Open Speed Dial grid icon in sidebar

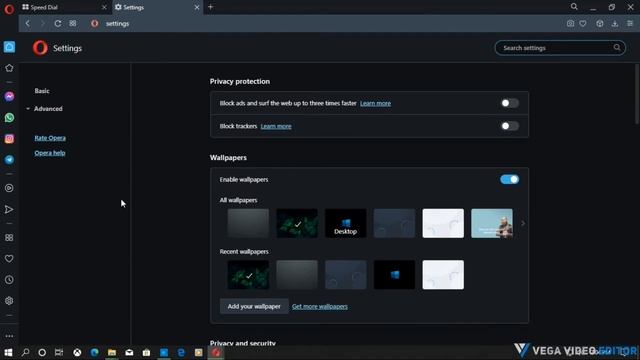pyautogui.click(x=9, y=238)
